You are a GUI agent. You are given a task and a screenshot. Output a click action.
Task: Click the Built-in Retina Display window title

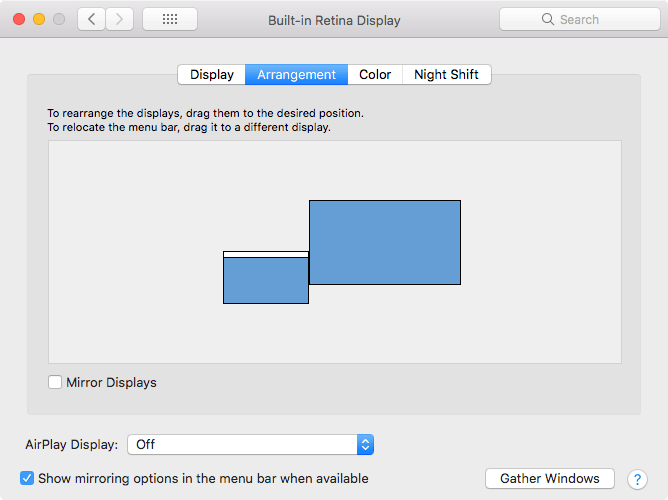click(x=334, y=20)
